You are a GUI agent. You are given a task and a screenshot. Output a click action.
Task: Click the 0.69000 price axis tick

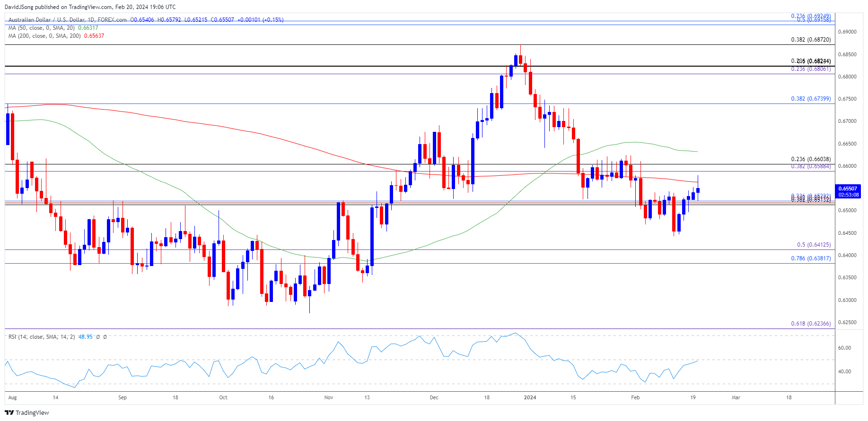click(847, 32)
